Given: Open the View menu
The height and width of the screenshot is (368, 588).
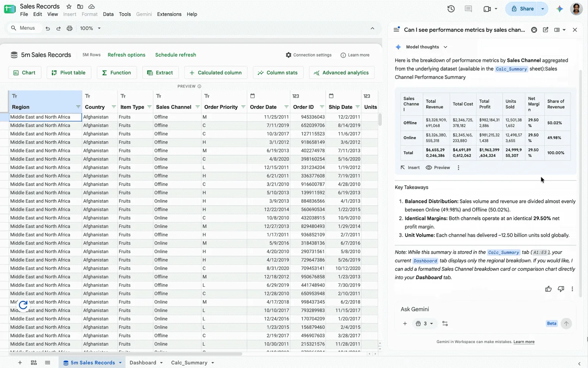Looking at the screenshot, I should 53,14.
